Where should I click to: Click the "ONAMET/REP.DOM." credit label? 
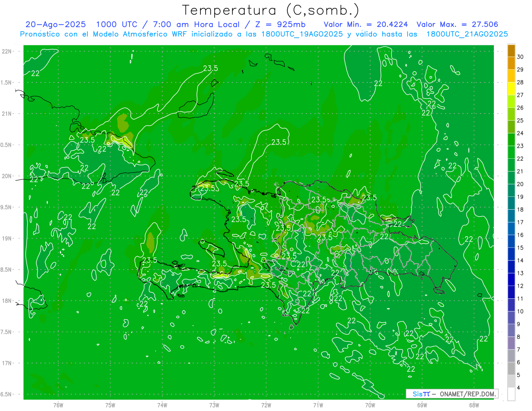point(468,394)
